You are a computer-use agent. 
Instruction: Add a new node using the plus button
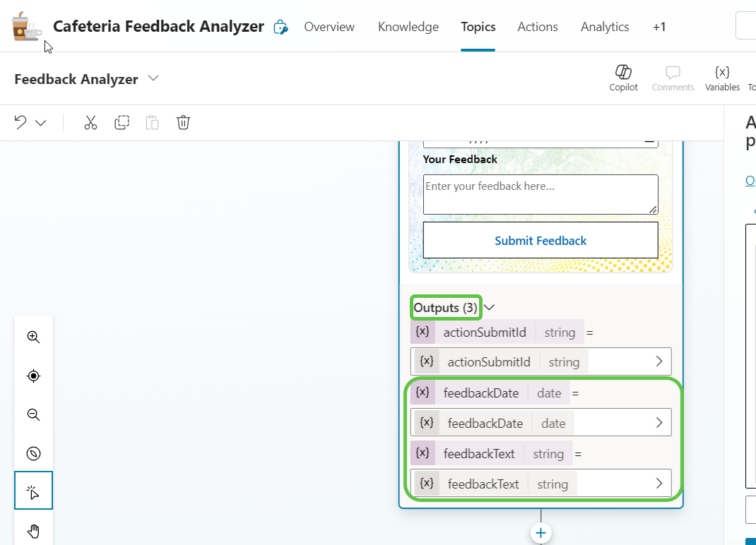point(540,533)
